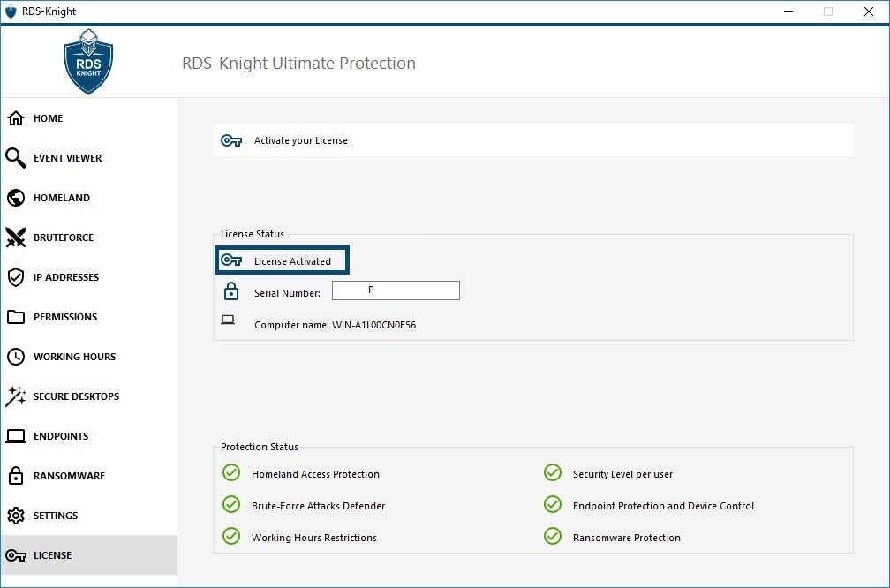Click the Homeland globe icon
The image size is (890, 588).
[16, 198]
